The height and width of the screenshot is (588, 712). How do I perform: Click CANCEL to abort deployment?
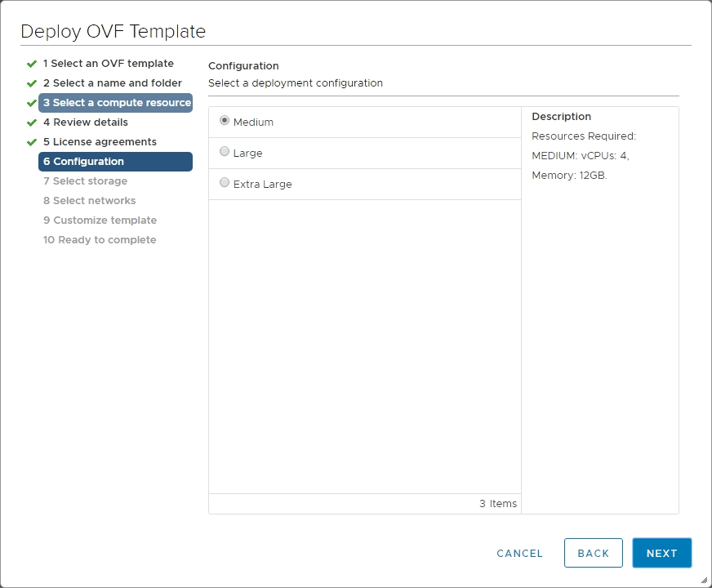(519, 553)
